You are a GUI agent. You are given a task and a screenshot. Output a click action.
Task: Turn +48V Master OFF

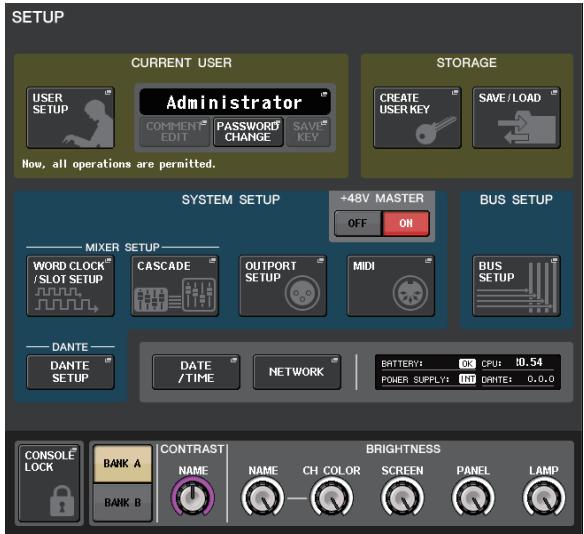pos(358,223)
